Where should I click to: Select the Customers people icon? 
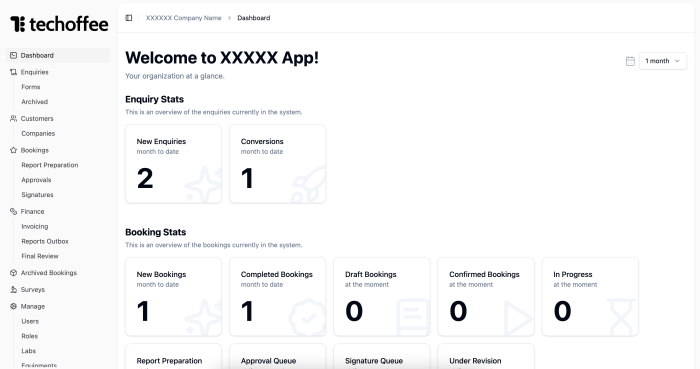click(x=13, y=119)
